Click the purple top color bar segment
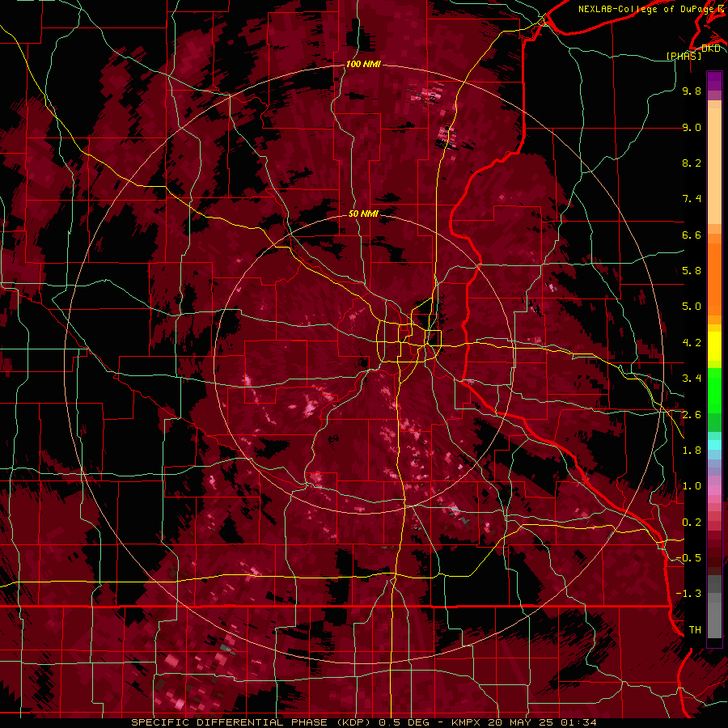Screen dimensions: 728x728 pyautogui.click(x=714, y=81)
